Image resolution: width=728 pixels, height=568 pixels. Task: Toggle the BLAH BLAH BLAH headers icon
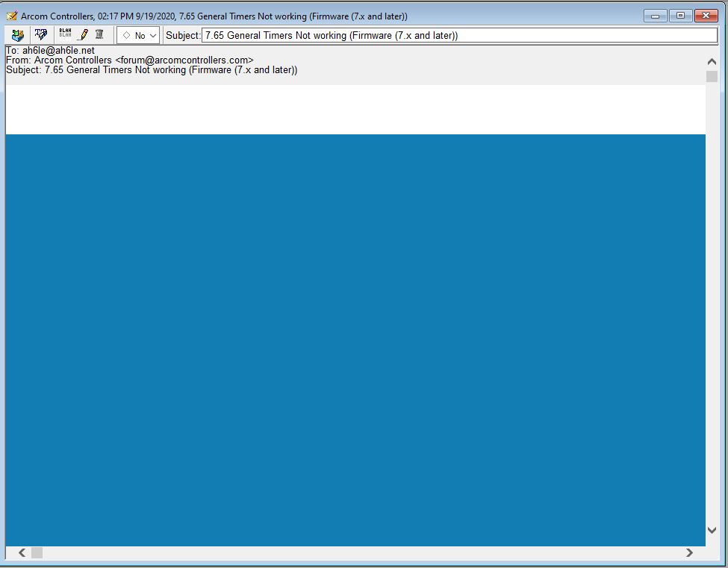(x=66, y=34)
